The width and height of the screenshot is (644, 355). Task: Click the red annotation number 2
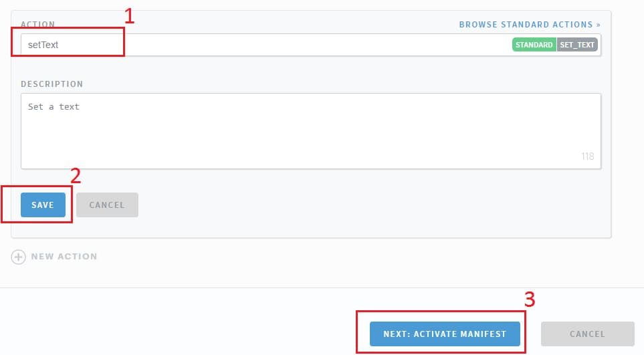tap(76, 175)
